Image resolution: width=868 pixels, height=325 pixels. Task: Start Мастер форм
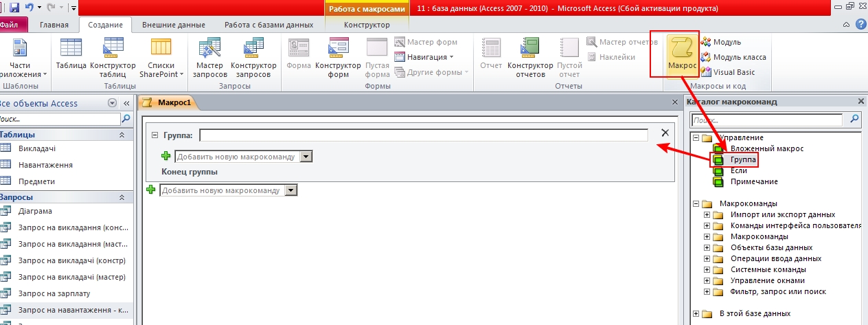426,42
